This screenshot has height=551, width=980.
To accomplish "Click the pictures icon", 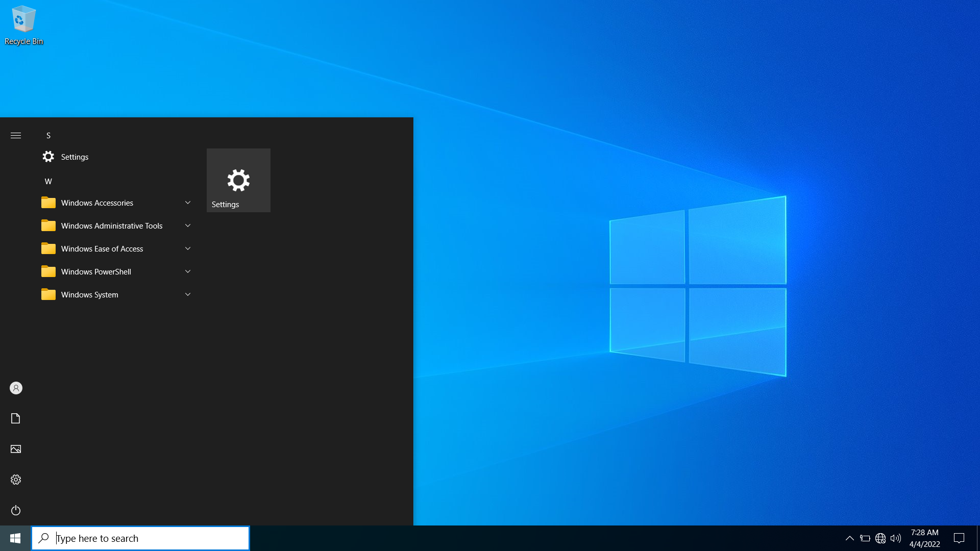I will tap(15, 449).
